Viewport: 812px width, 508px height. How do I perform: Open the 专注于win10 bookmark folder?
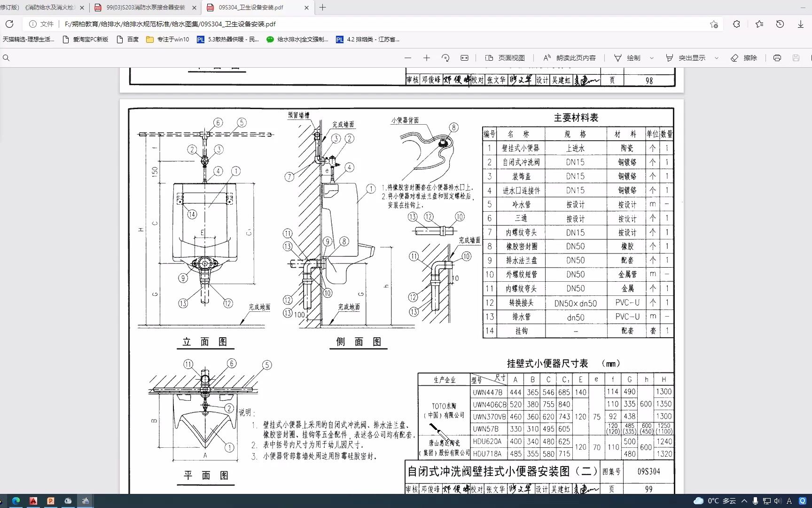(168, 40)
